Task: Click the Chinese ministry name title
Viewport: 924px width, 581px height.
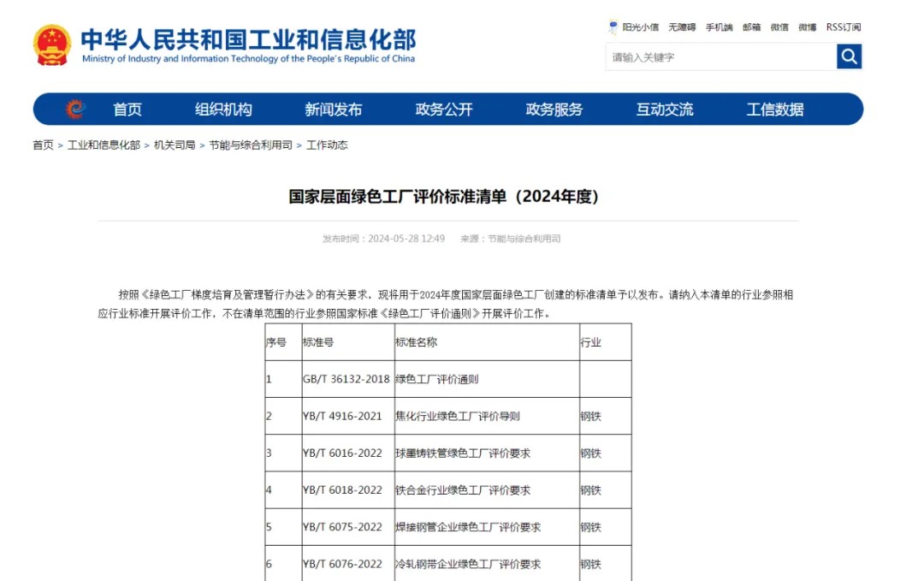Action: click(248, 39)
